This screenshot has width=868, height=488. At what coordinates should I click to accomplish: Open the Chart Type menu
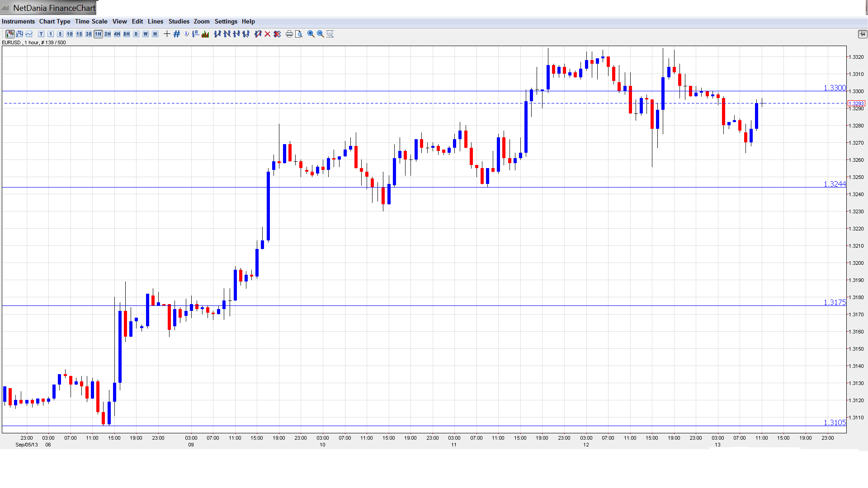pos(55,21)
